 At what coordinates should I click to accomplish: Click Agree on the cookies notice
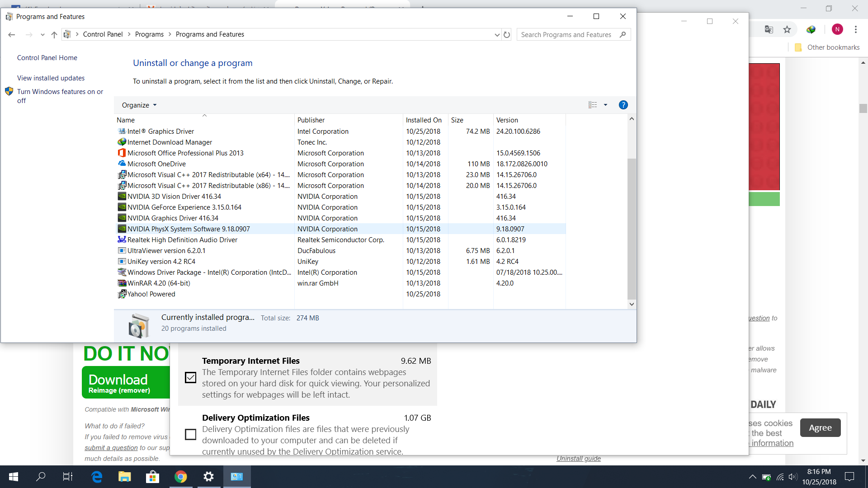(820, 427)
